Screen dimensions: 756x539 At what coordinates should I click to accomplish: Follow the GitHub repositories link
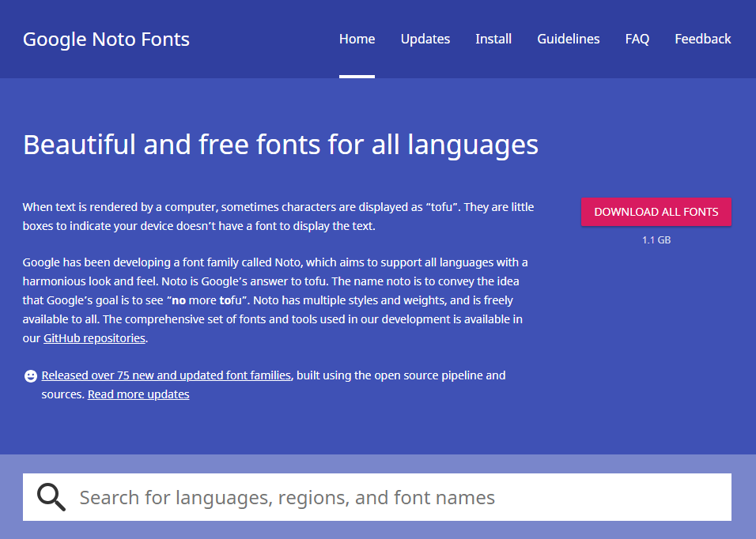click(x=95, y=338)
